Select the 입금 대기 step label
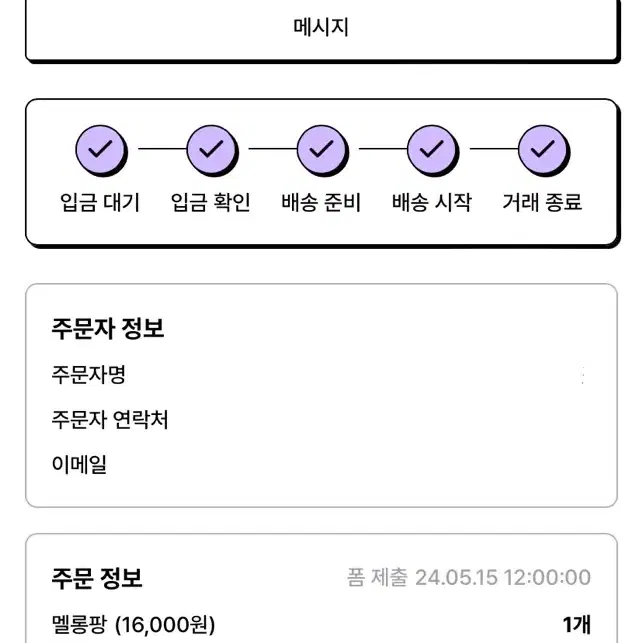Viewport: 643px width, 643px height. (100, 202)
